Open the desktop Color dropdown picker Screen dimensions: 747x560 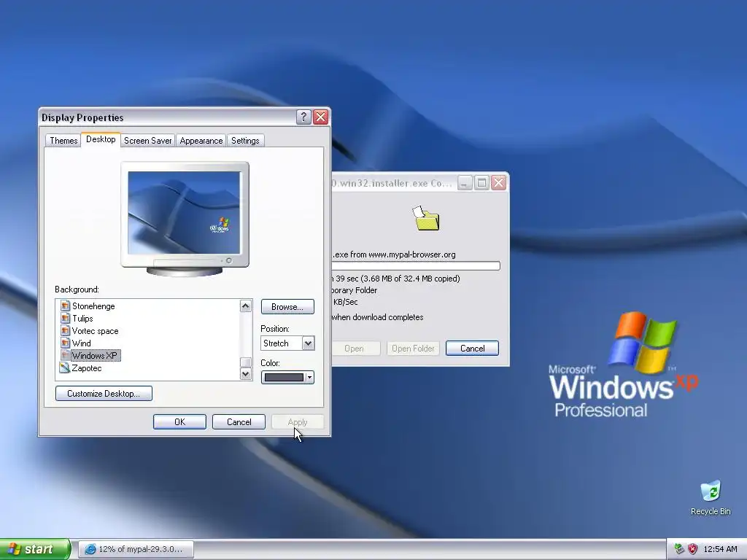(x=287, y=378)
